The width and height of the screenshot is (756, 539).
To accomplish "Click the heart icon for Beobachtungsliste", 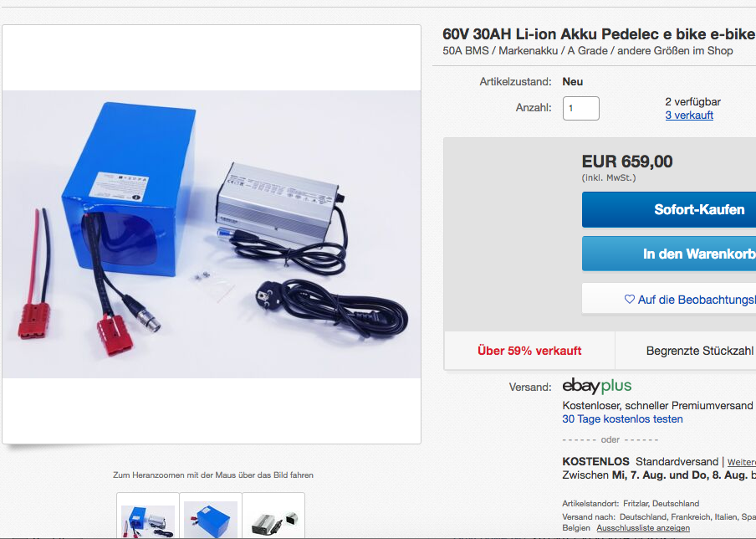I will tap(629, 299).
